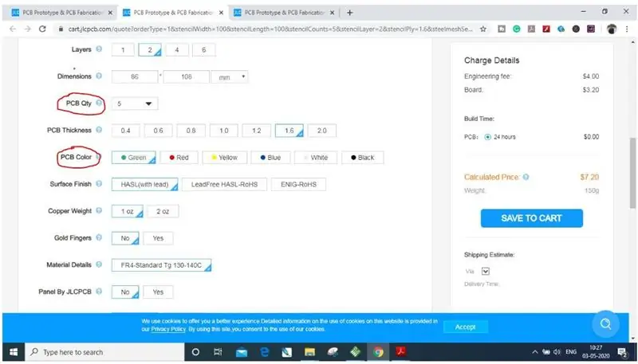Open the Material Details help icon

tap(99, 264)
